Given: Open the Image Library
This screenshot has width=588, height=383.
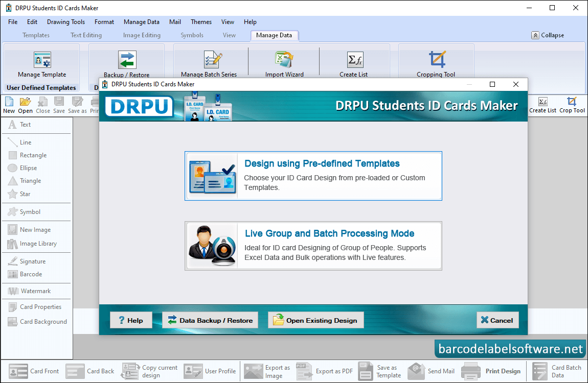Looking at the screenshot, I should (x=32, y=244).
